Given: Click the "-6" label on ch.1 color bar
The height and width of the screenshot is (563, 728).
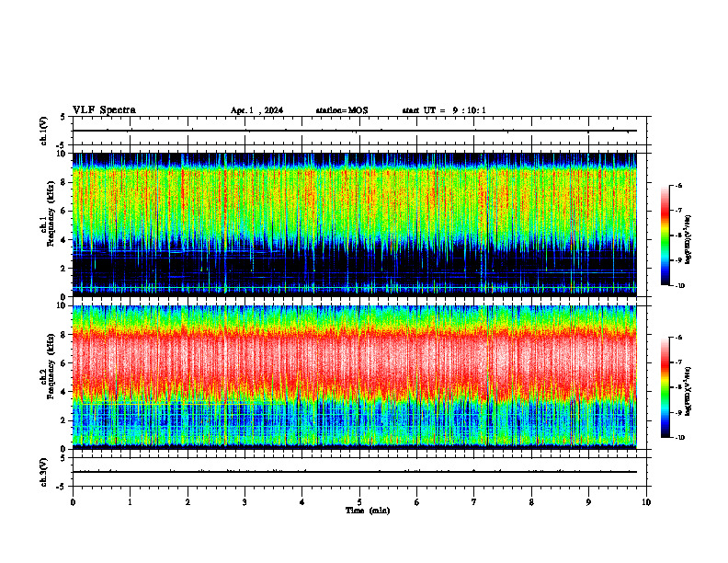Looking at the screenshot, I should click(x=678, y=185).
